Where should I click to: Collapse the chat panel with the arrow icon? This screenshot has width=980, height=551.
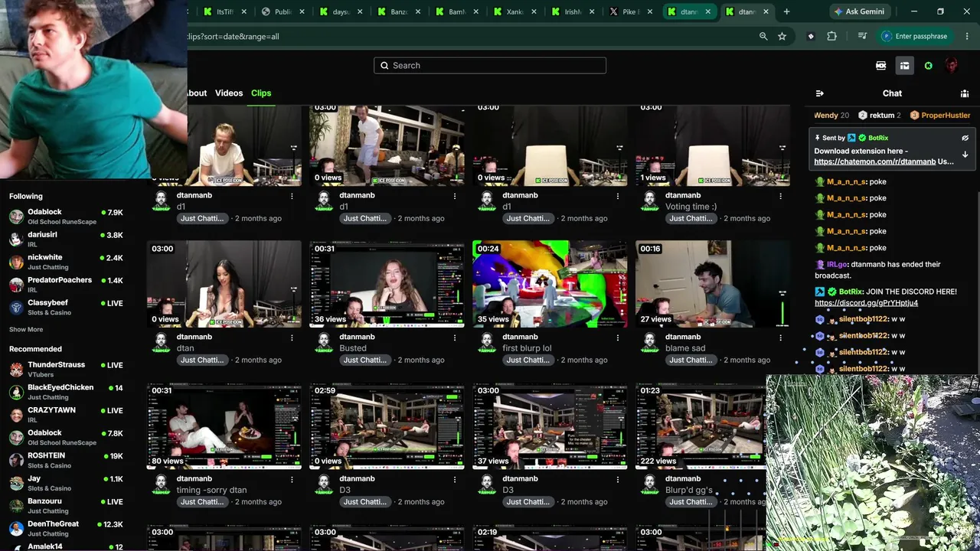pos(819,93)
